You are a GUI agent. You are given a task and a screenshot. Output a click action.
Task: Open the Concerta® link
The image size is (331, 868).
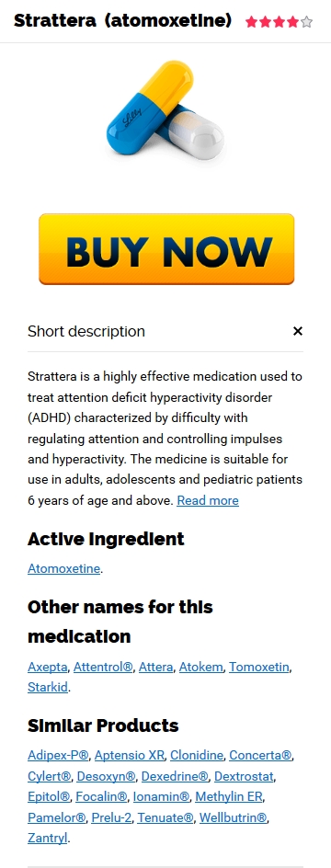tap(261, 755)
